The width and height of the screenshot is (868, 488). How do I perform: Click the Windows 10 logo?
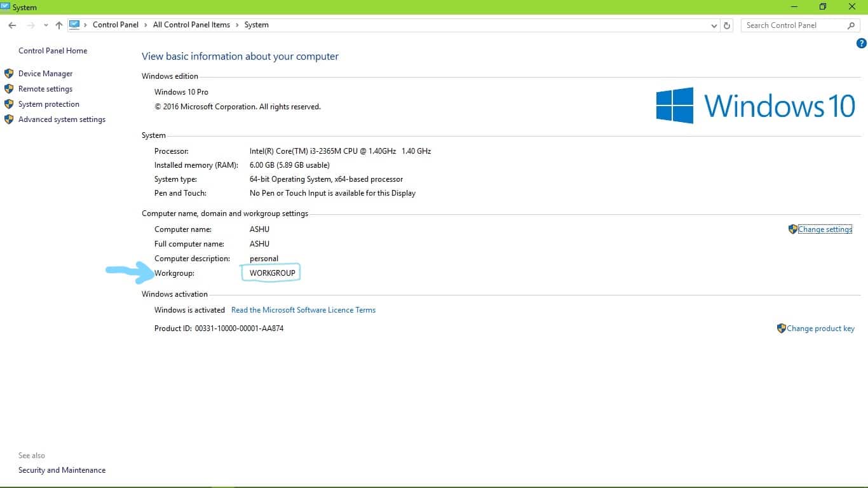[x=756, y=105]
